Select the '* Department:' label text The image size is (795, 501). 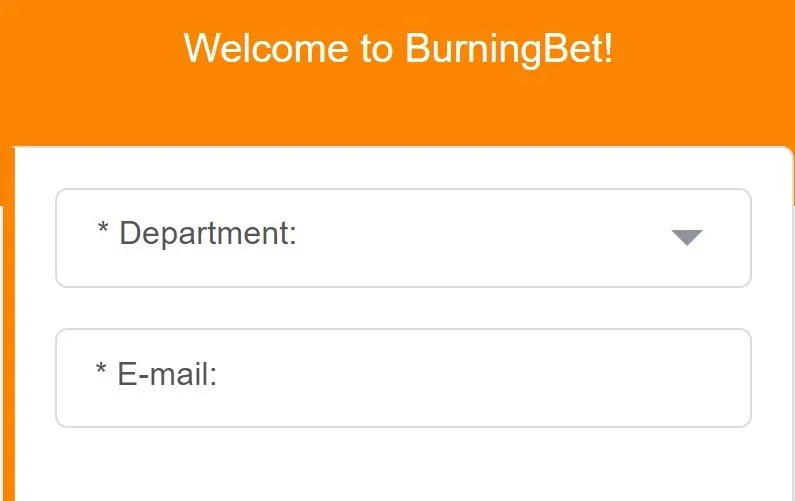point(197,234)
